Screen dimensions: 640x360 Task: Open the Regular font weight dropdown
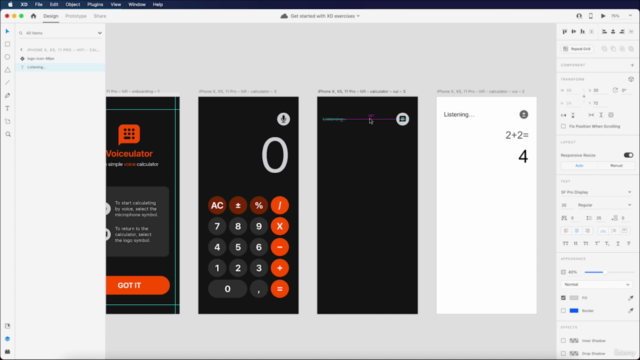tap(604, 205)
